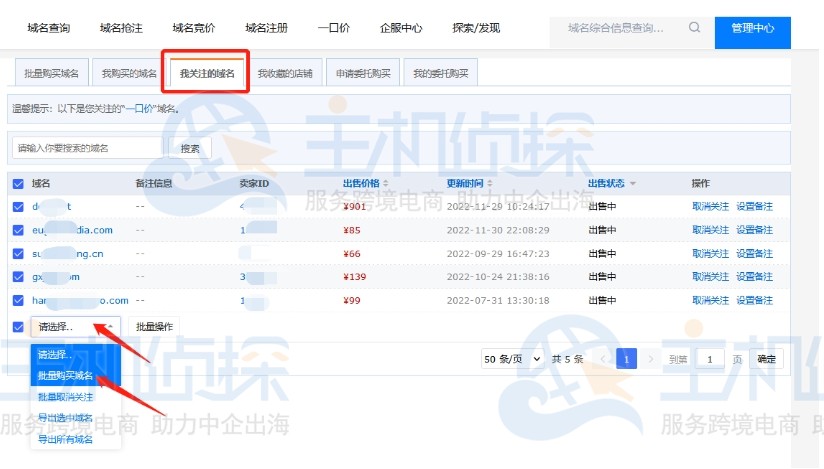
Task: Toggle the select-all checkbox in the table header
Action: (x=18, y=183)
